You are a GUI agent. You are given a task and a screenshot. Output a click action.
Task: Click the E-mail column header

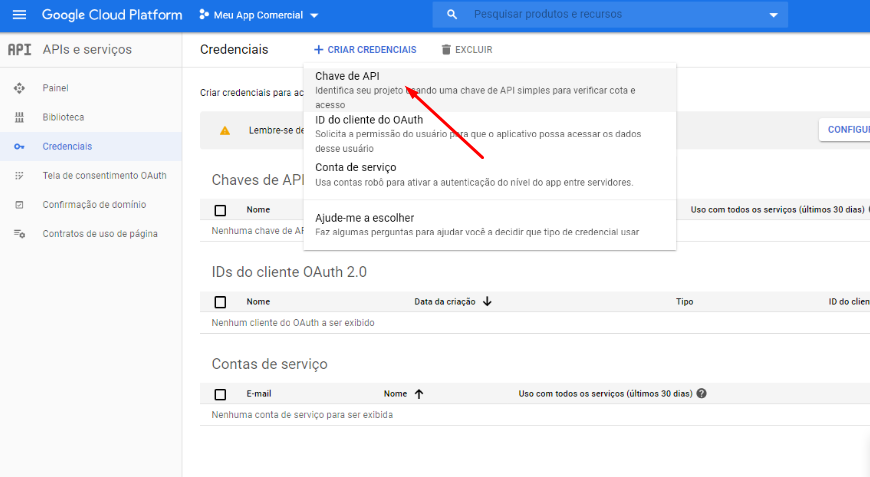pos(259,394)
